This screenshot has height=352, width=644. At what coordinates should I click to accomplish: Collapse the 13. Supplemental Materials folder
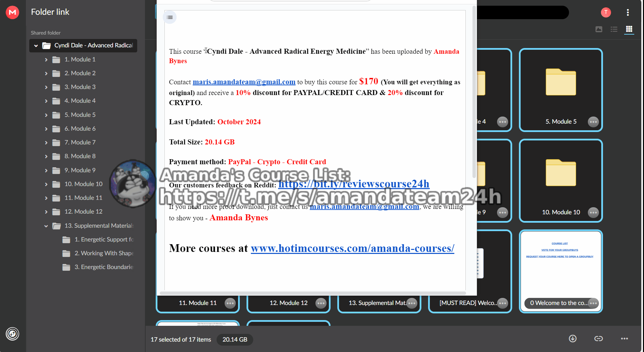(46, 226)
